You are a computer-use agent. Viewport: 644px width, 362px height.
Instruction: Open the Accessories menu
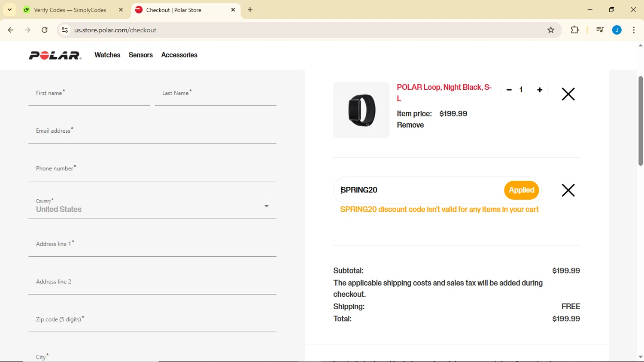pos(179,55)
